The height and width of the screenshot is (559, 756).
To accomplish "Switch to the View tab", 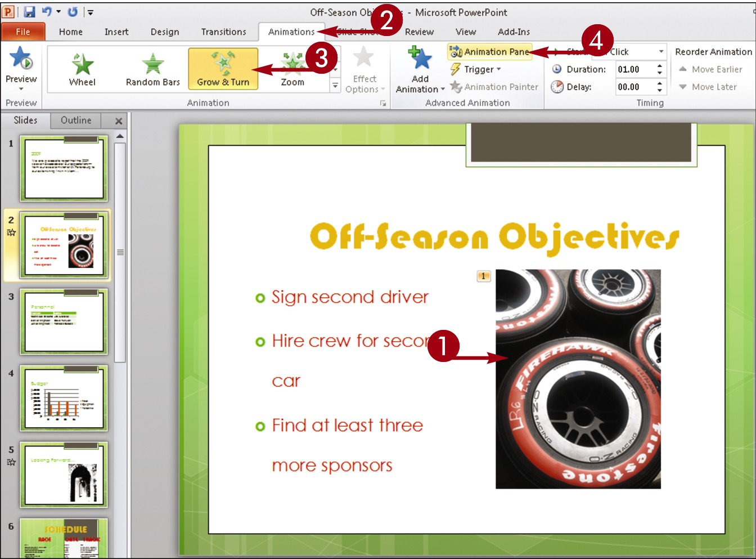I will (x=466, y=32).
